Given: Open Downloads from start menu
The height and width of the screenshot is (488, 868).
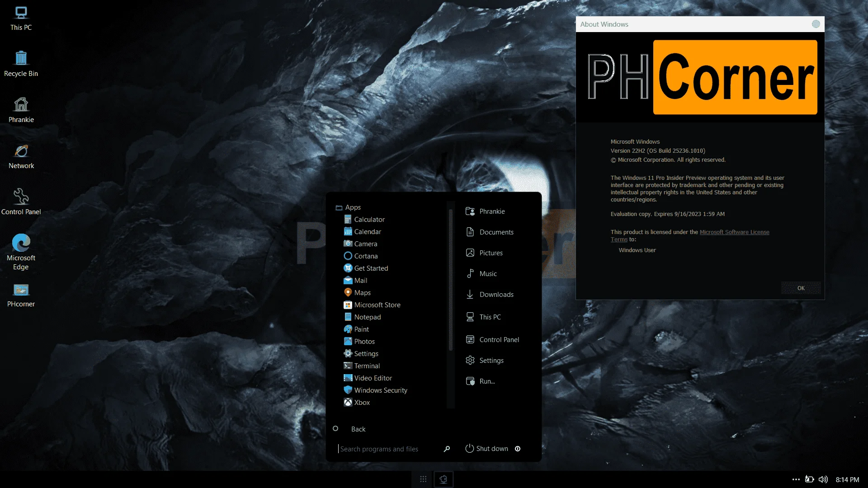Looking at the screenshot, I should (490, 294).
